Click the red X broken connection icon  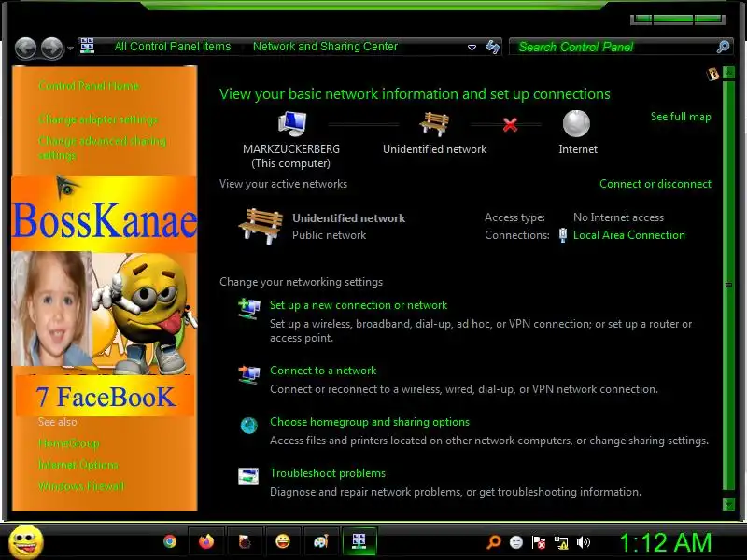510,125
